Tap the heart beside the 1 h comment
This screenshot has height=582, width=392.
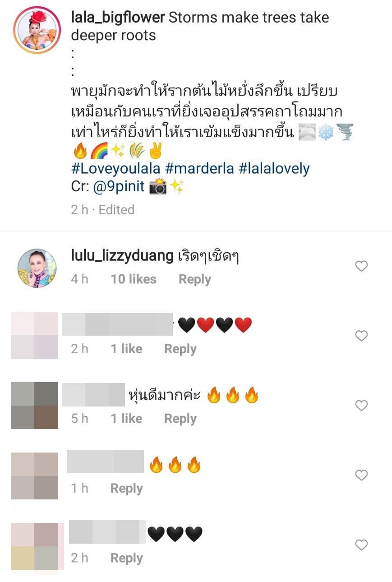(x=361, y=475)
